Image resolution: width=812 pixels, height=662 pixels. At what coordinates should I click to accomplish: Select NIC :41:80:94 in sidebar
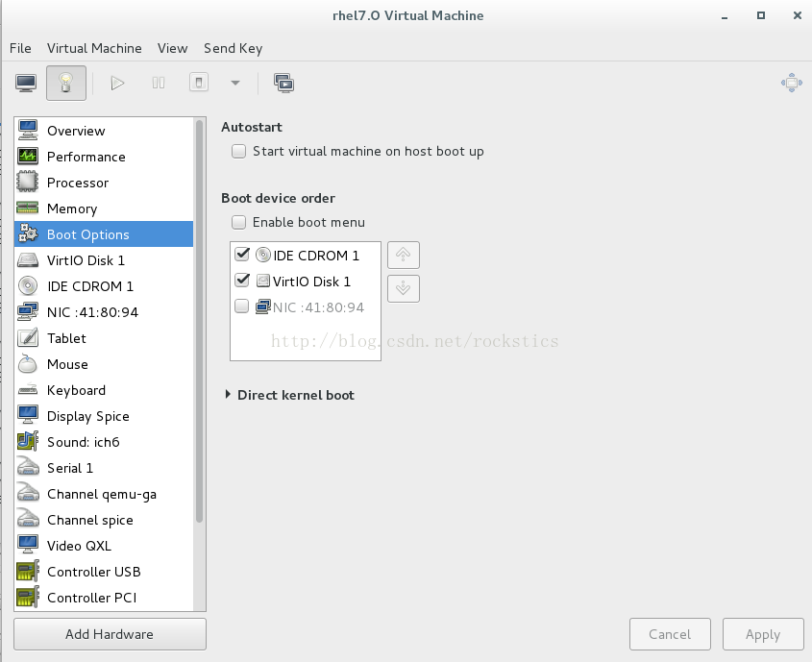pyautogui.click(x=104, y=312)
